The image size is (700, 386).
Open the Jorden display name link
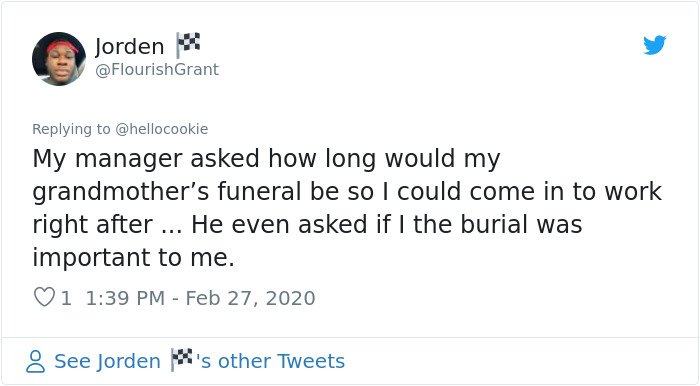click(129, 46)
